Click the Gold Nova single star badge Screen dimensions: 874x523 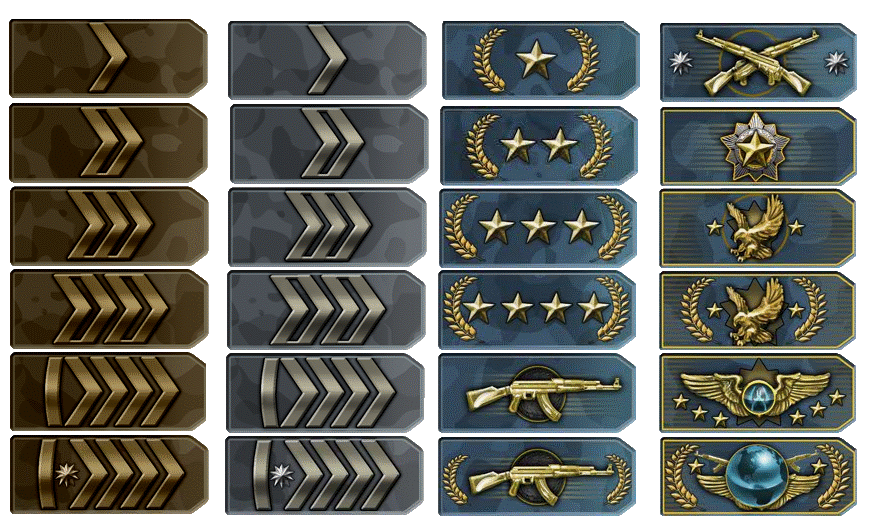[x=541, y=61]
